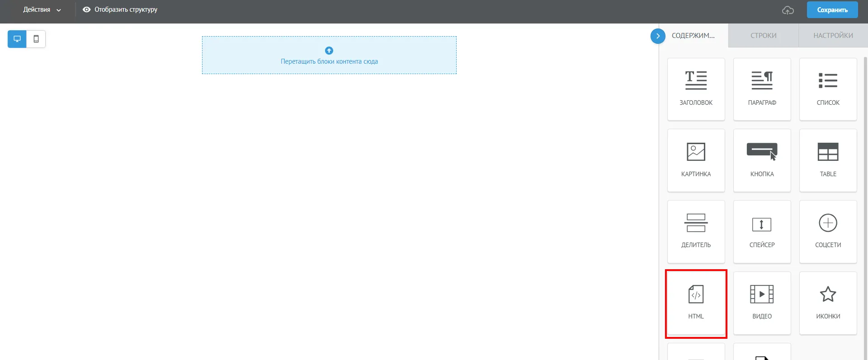Click the Сохранить button

click(832, 10)
